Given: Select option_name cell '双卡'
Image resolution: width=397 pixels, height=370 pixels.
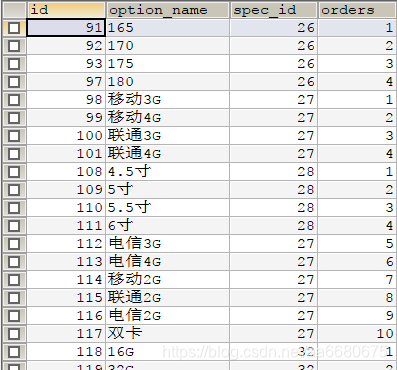Looking at the screenshot, I should [x=168, y=334].
